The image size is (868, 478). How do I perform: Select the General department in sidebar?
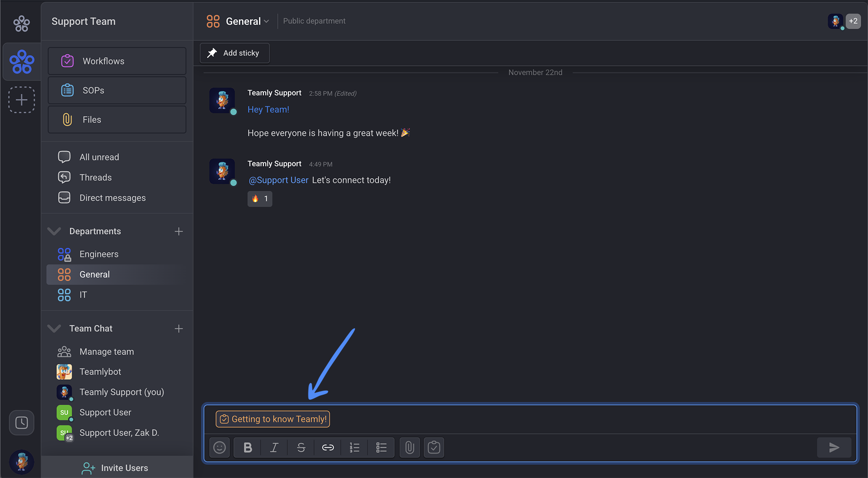(x=117, y=275)
